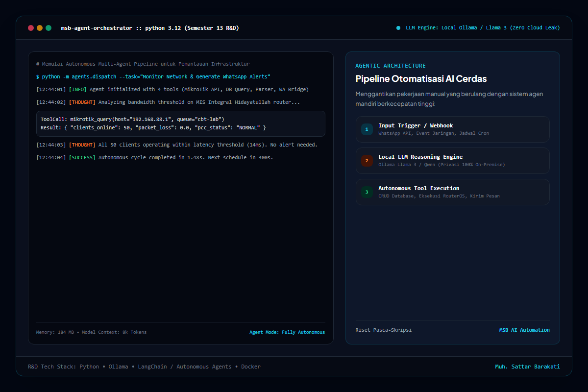The image size is (588, 392).
Task: Click Autonomous cycle completed message
Action: coord(186,158)
